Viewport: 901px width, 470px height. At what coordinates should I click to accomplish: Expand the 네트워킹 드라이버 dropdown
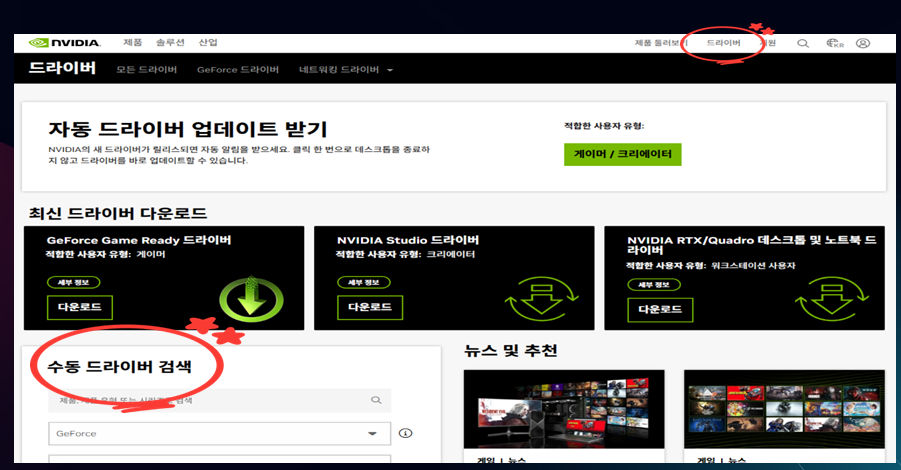(345, 70)
